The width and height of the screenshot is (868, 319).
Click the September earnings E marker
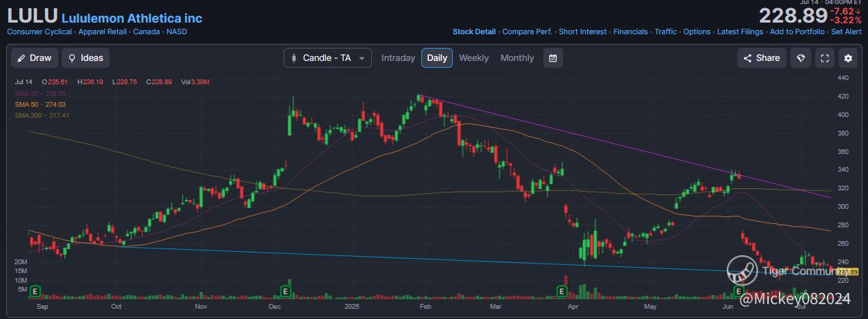click(x=34, y=292)
